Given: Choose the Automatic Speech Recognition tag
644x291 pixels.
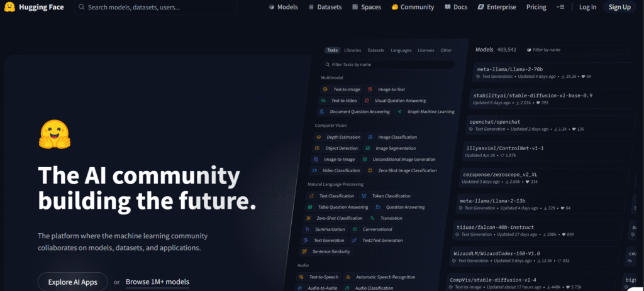Looking at the screenshot, I should pyautogui.click(x=380, y=277).
